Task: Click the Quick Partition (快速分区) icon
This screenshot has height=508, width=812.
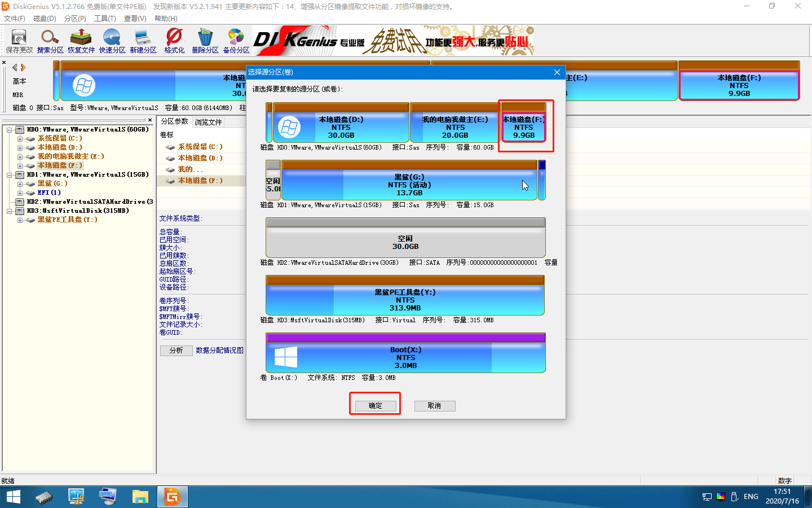Action: pos(112,41)
